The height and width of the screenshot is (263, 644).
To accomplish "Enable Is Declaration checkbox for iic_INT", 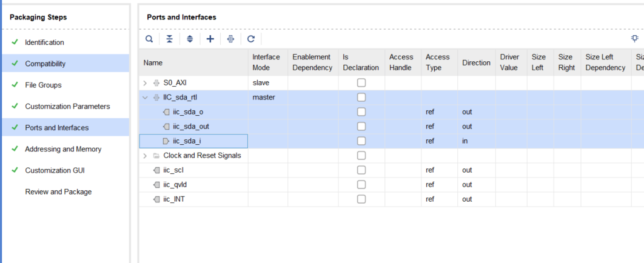I will tap(361, 199).
